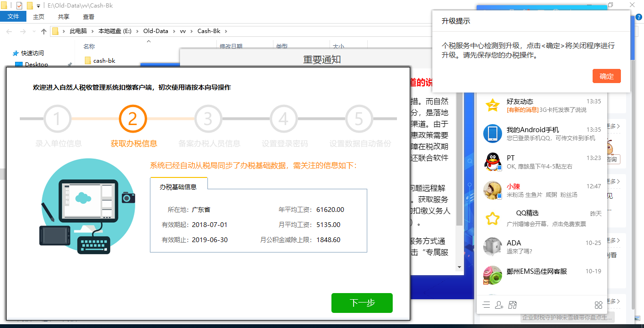Click step 4 circle 设置登录密码

284,119
